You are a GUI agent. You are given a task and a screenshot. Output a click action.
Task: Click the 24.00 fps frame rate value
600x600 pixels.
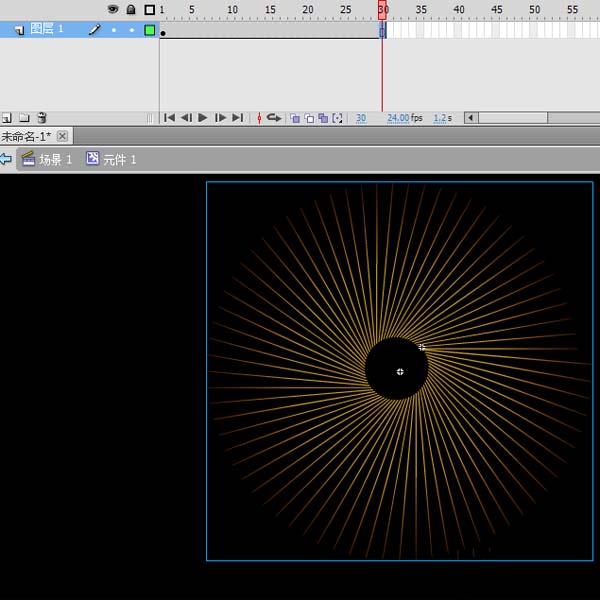click(399, 118)
